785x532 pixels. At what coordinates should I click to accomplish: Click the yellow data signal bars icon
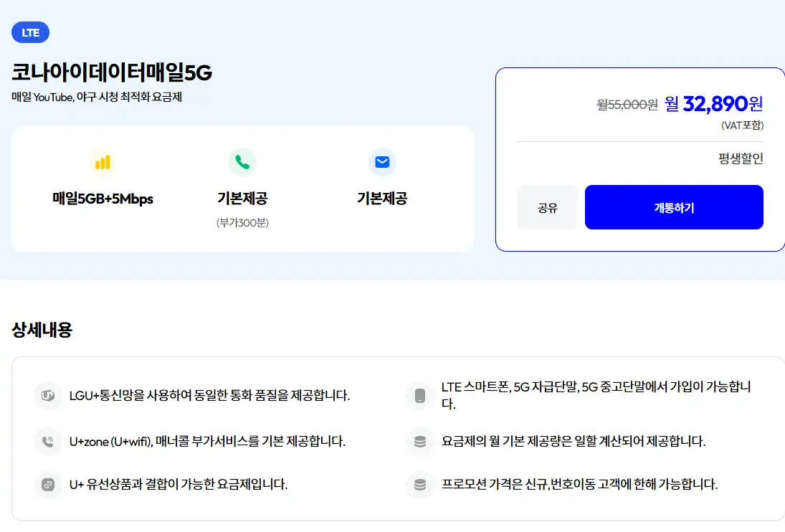tap(103, 162)
